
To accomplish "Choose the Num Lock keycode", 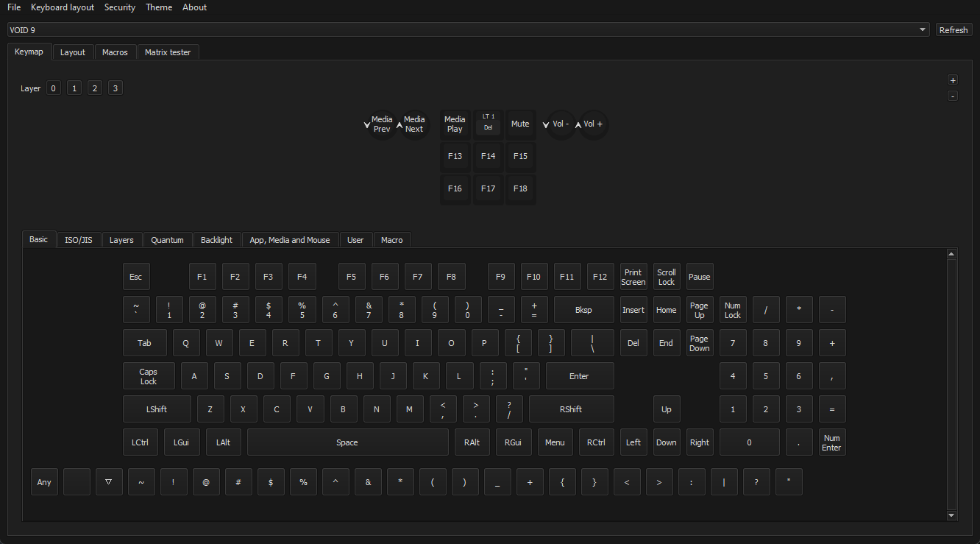I will 733,310.
